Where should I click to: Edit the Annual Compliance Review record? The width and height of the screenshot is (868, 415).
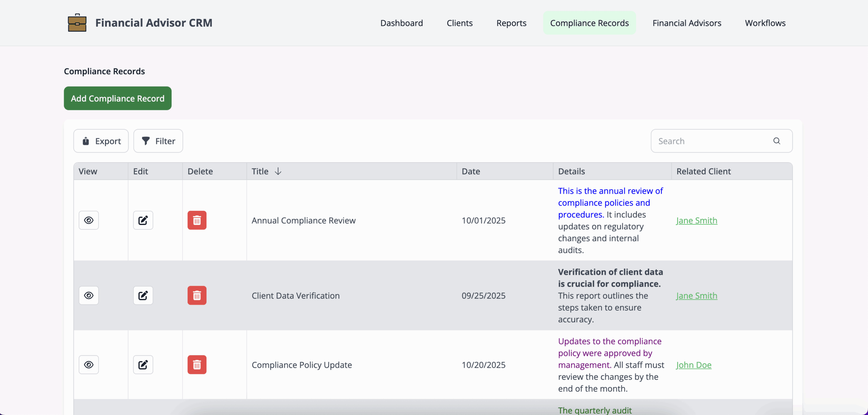pos(143,220)
